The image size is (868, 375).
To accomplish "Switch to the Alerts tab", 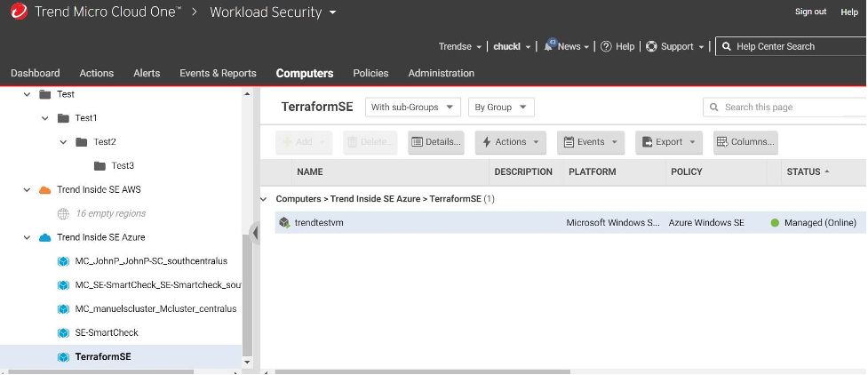I will coord(147,73).
